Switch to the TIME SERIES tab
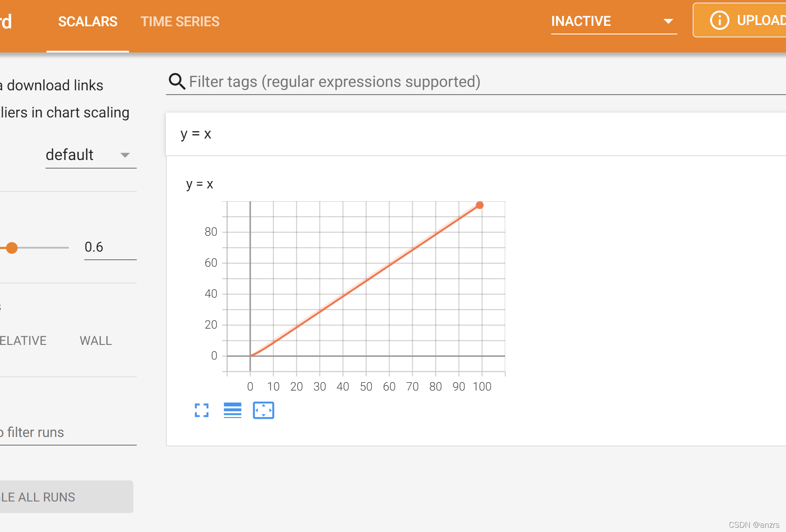 tap(180, 21)
